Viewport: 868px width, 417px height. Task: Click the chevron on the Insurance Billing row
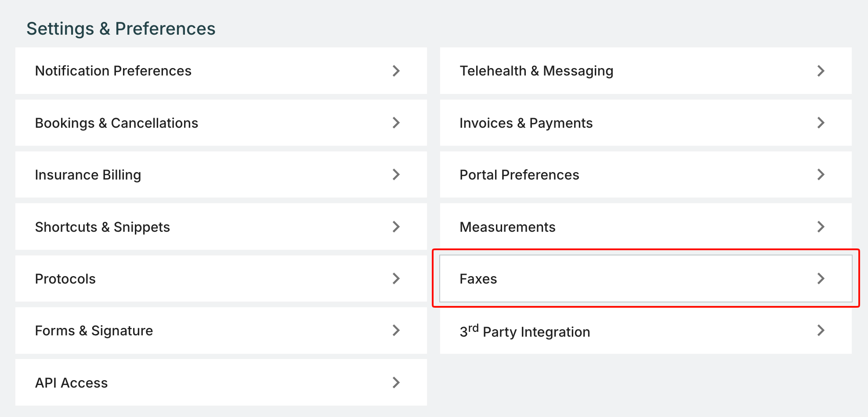pos(396,175)
